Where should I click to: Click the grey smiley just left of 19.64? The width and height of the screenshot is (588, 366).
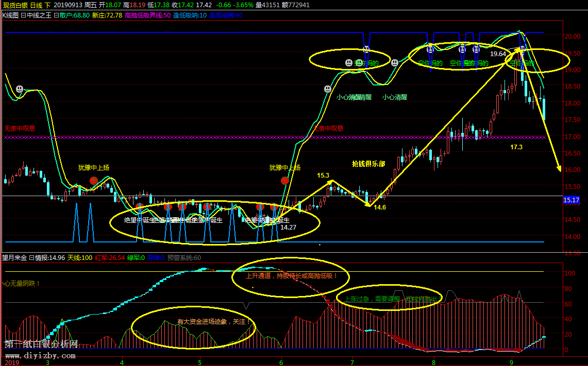coord(476,50)
